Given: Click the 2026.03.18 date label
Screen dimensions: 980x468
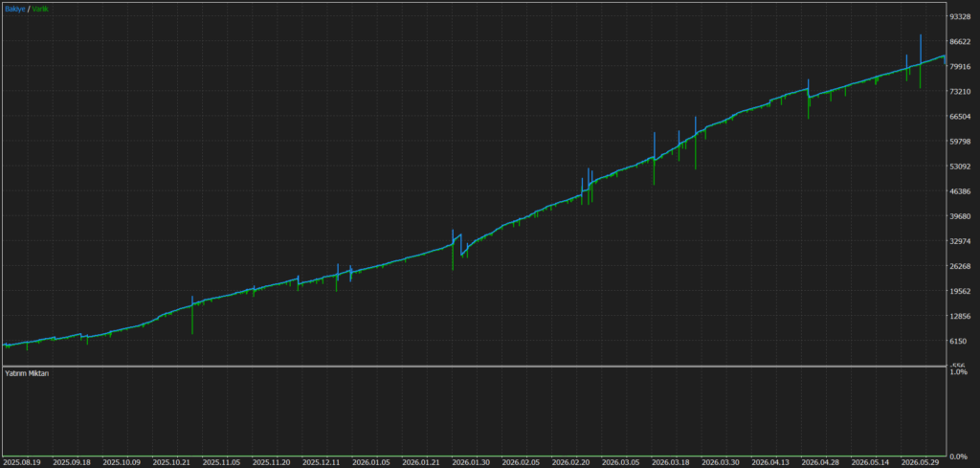Looking at the screenshot, I should click(671, 462).
